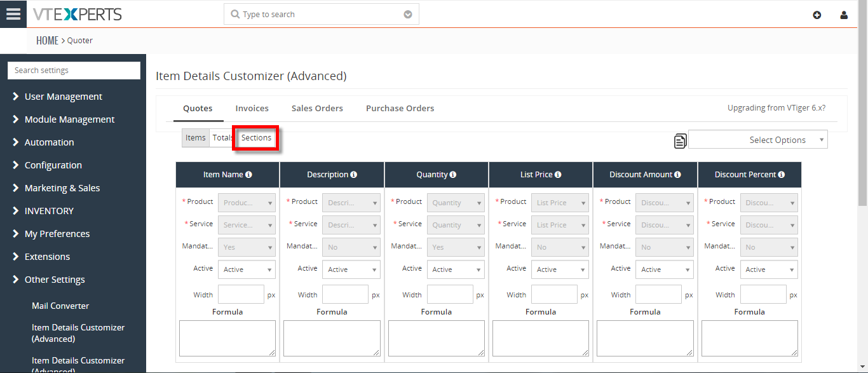This screenshot has height=373, width=868.
Task: Show info for Item Name column
Action: tap(248, 175)
